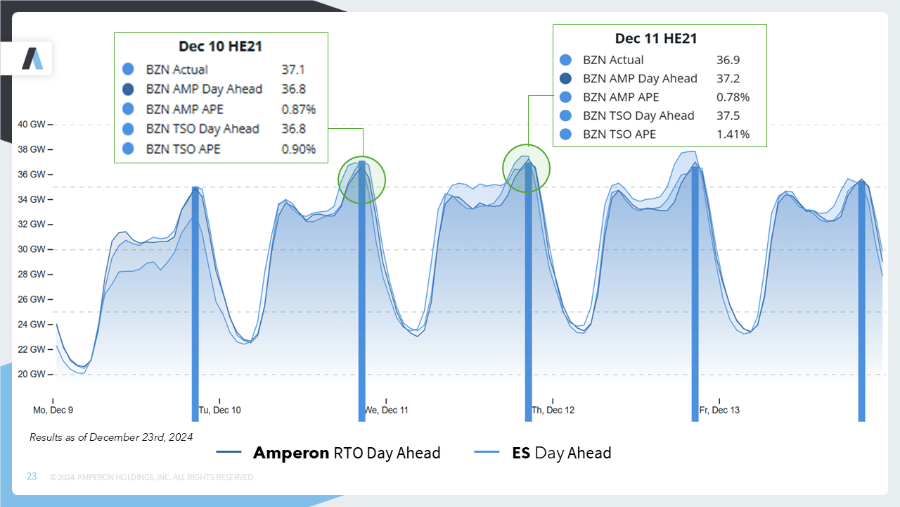
Task: Click BZN TSO APE dot in Dec 11 tooltip
Action: (x=565, y=134)
